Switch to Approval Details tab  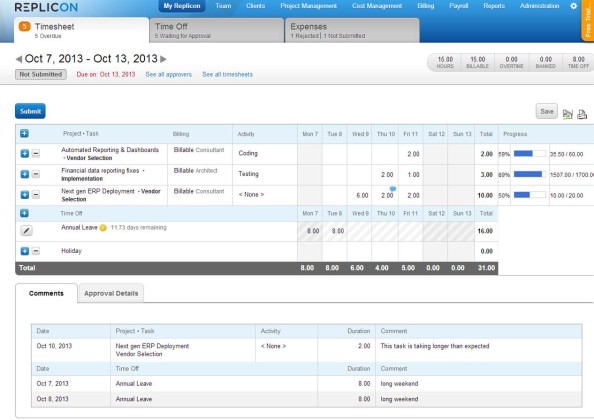click(x=111, y=294)
